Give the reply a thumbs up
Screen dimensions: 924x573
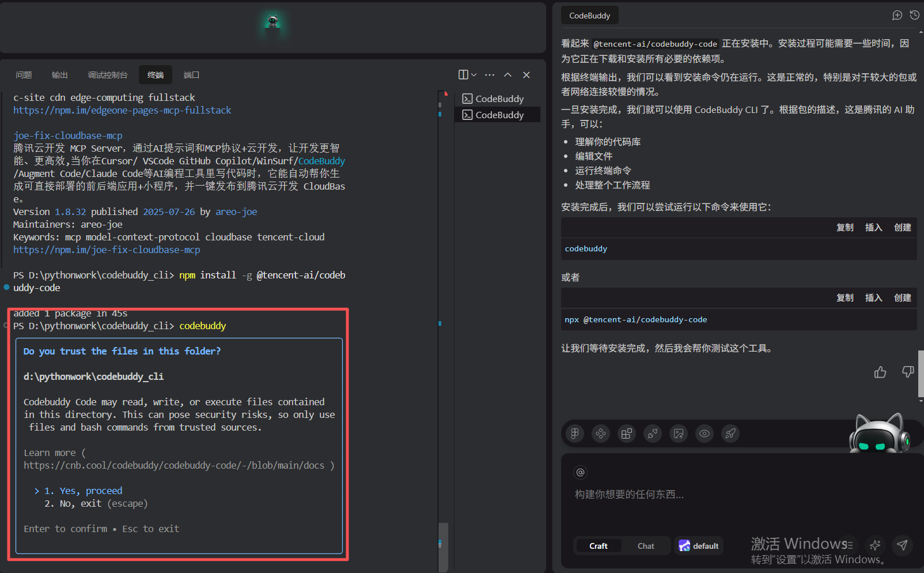click(x=880, y=372)
